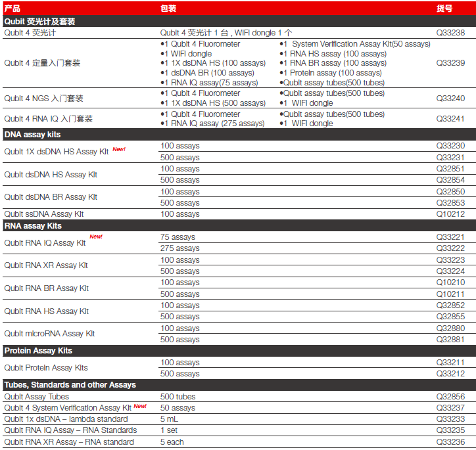Select catalog number Q33239

[x=450, y=63]
